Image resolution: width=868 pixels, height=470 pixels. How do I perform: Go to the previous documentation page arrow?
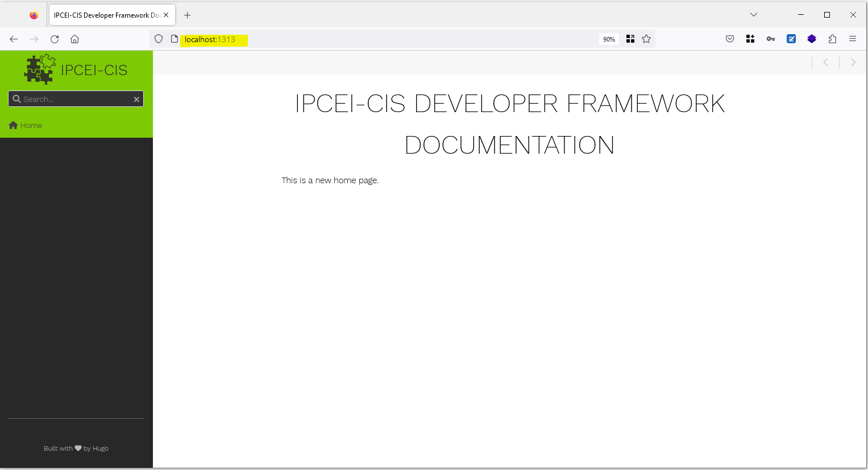coord(826,63)
